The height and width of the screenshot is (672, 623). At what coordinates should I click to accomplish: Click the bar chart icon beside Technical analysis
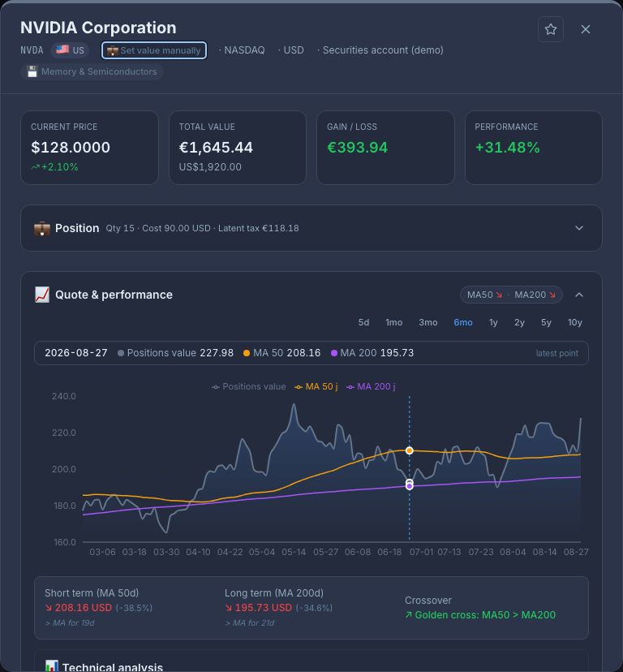tap(51, 666)
